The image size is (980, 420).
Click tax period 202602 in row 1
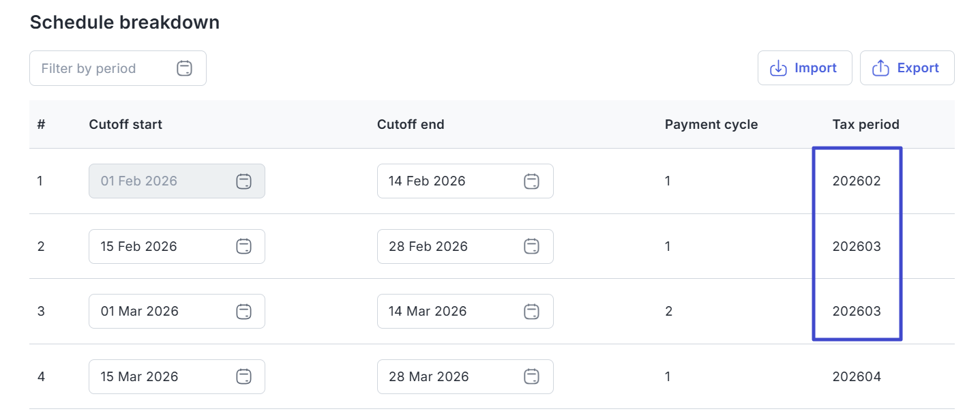[x=857, y=181]
